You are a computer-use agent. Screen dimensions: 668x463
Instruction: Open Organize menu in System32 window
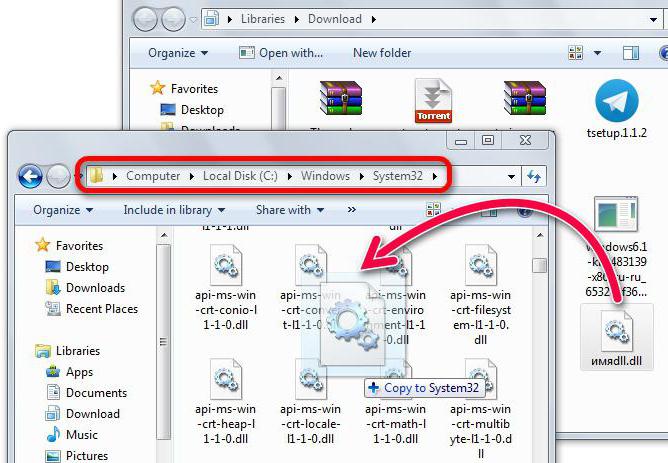pos(63,210)
